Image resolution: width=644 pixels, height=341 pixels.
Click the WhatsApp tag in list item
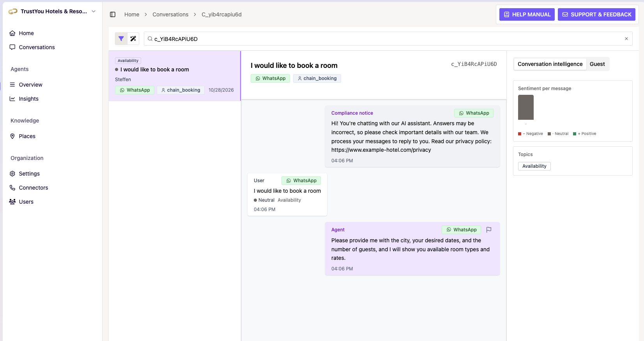tap(134, 90)
